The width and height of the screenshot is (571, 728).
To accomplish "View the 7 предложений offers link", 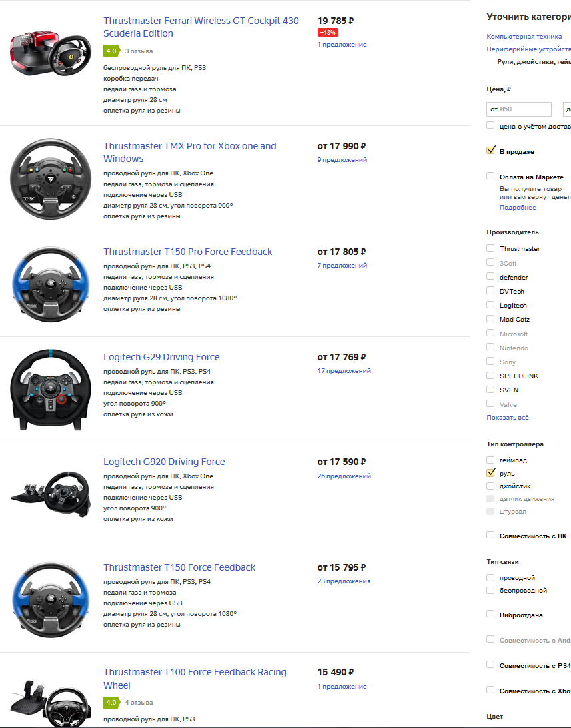I will (342, 265).
